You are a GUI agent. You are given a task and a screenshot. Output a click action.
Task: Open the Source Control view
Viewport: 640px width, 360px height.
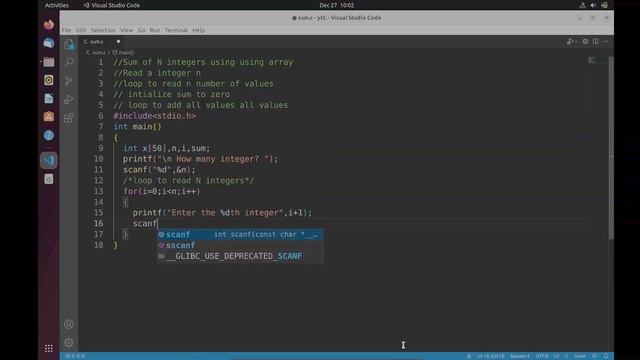69,80
